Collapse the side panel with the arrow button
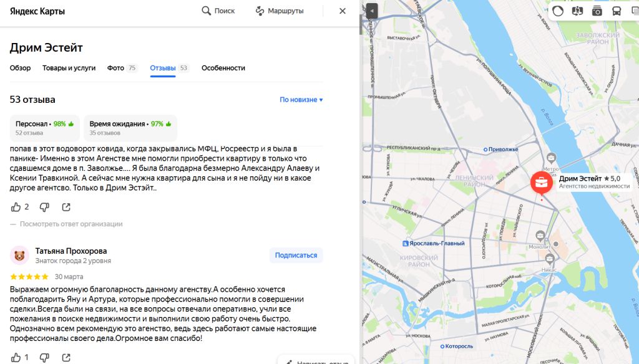Screen dimensions: 639x364 point(371,10)
